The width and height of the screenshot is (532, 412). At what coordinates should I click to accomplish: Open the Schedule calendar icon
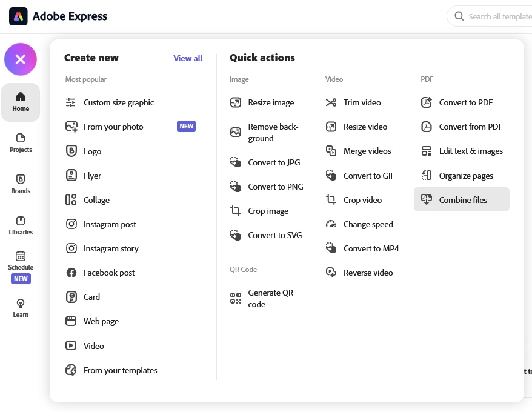(21, 256)
